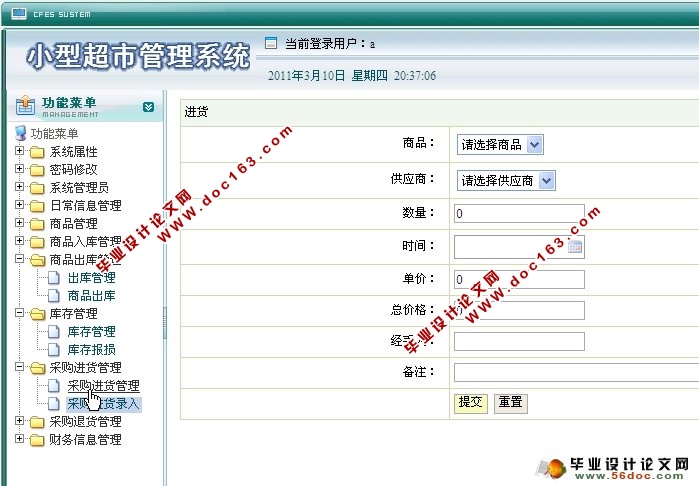Open 出库管理 page
Image resolution: width=699 pixels, height=486 pixels.
coord(91,278)
